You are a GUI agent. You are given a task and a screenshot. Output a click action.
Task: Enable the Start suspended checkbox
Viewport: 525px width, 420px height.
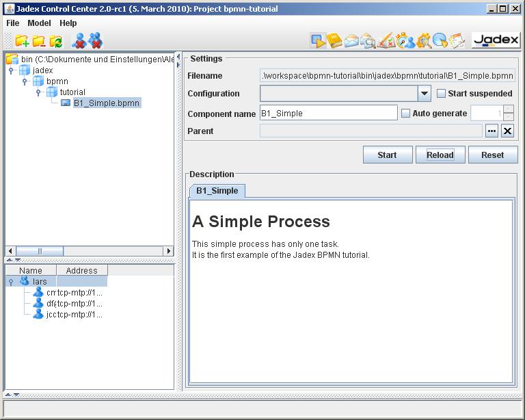point(441,94)
